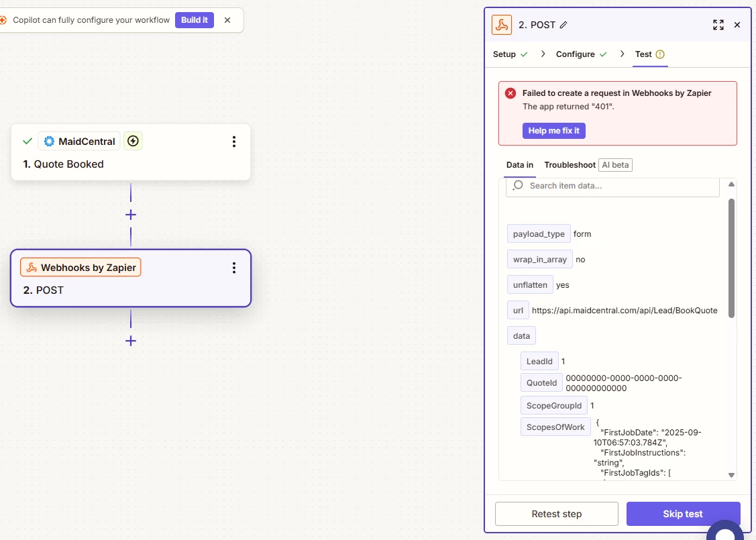The image size is (756, 540).
Task: Click the Setup tab green checkmark
Action: [524, 54]
